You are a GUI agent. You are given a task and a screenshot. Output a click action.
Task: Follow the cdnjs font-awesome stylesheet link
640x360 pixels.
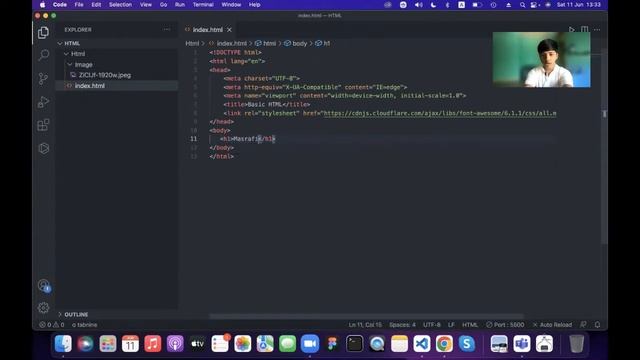click(x=440, y=113)
